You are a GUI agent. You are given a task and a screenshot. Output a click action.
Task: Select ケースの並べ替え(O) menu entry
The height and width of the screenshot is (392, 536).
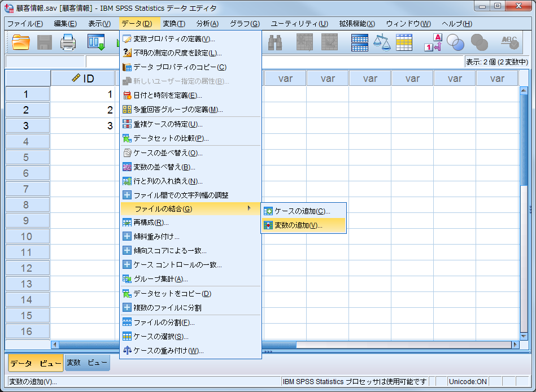tap(190, 153)
